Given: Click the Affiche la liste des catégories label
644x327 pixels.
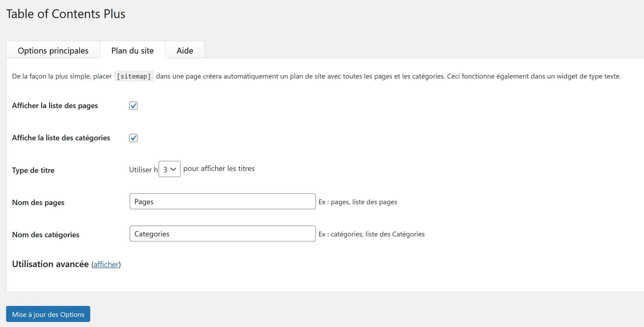Looking at the screenshot, I should point(61,138).
